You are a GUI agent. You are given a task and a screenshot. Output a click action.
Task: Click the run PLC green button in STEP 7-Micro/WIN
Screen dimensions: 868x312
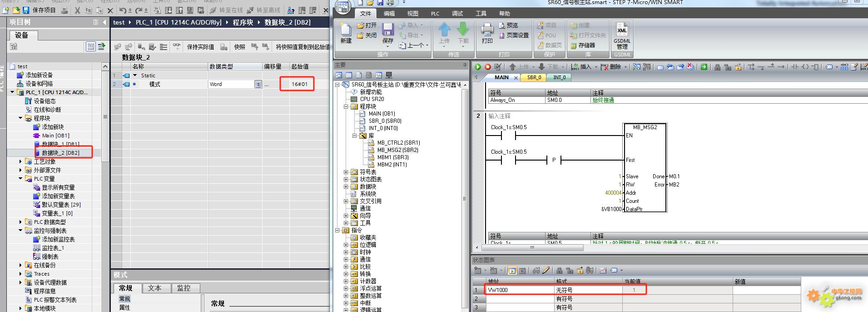point(478,67)
